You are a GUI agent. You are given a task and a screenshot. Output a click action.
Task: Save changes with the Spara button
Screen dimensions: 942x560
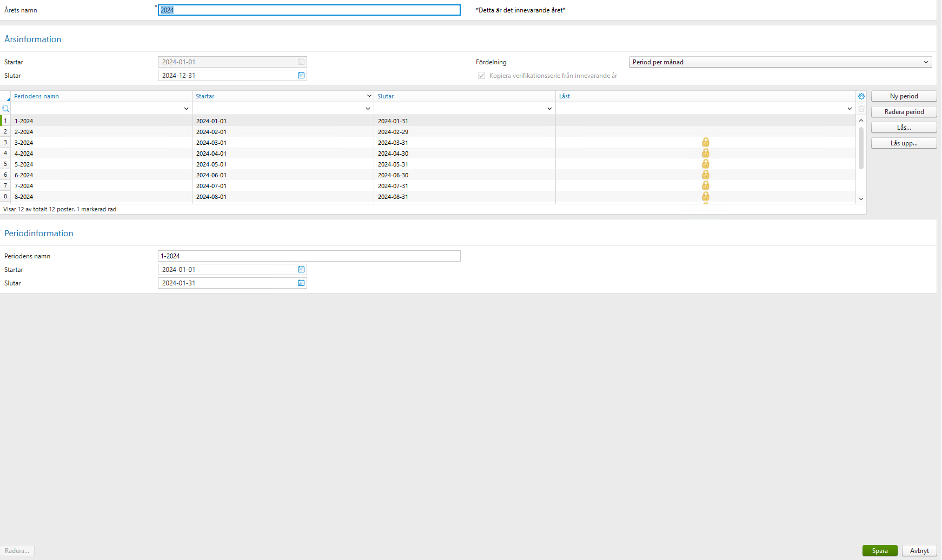point(880,550)
